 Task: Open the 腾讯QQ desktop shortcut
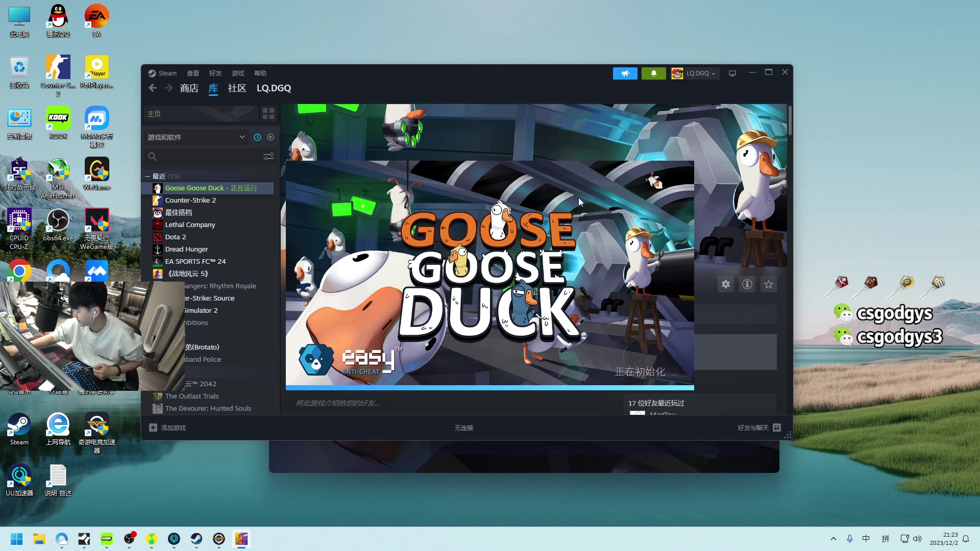point(58,21)
